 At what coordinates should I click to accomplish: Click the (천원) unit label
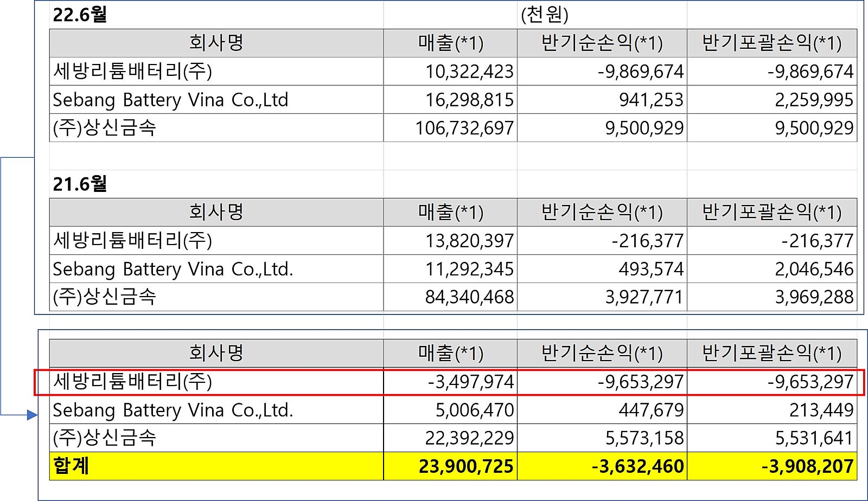point(545,15)
